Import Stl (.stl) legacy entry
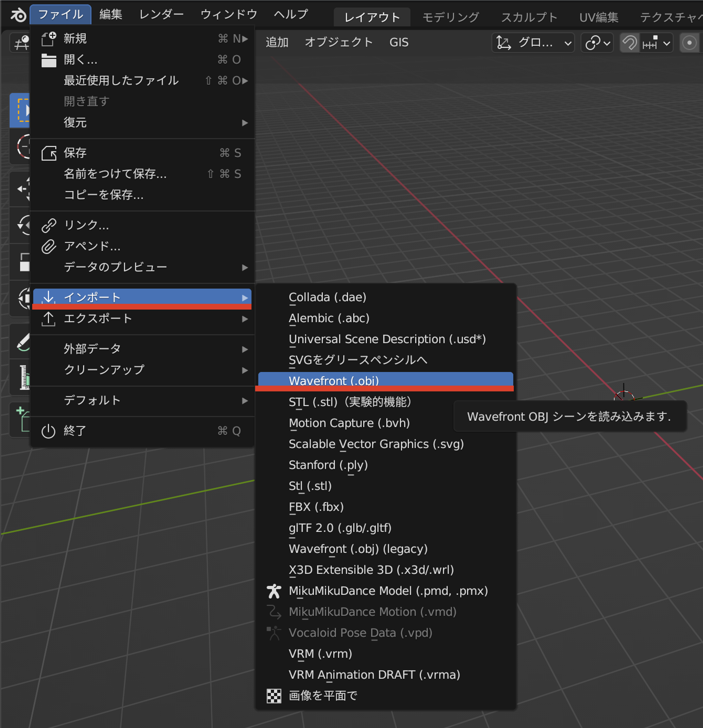The width and height of the screenshot is (703, 728). [x=386, y=486]
